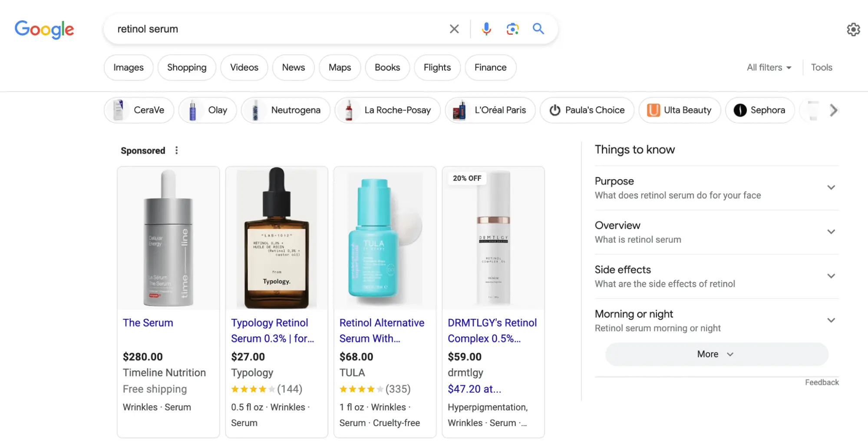The image size is (868, 446).
Task: Click the Google logo
Action: point(44,30)
